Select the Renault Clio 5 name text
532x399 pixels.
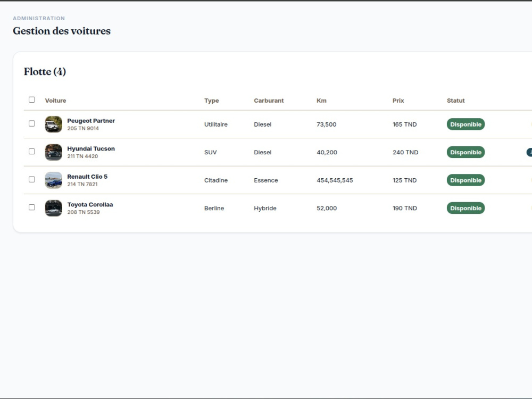87,177
